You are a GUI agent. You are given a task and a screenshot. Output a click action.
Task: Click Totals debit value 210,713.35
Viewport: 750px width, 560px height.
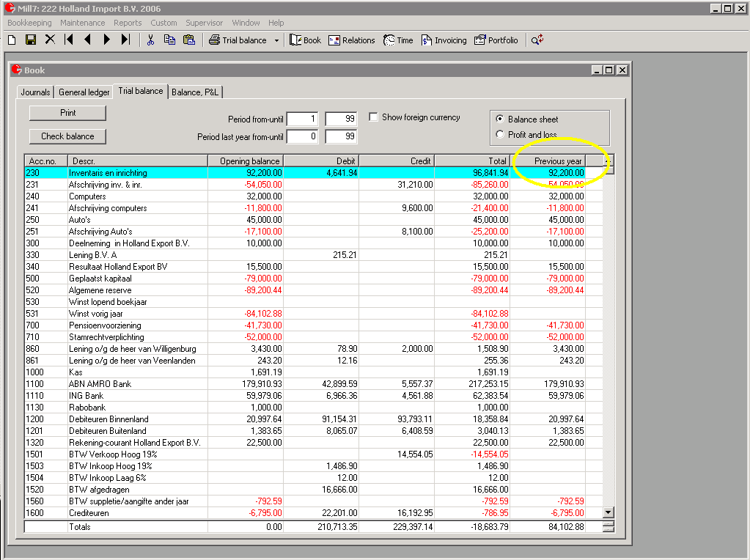coord(337,526)
